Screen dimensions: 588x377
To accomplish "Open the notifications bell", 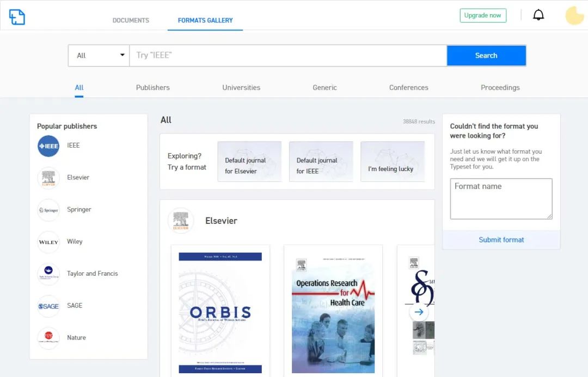I will click(538, 15).
